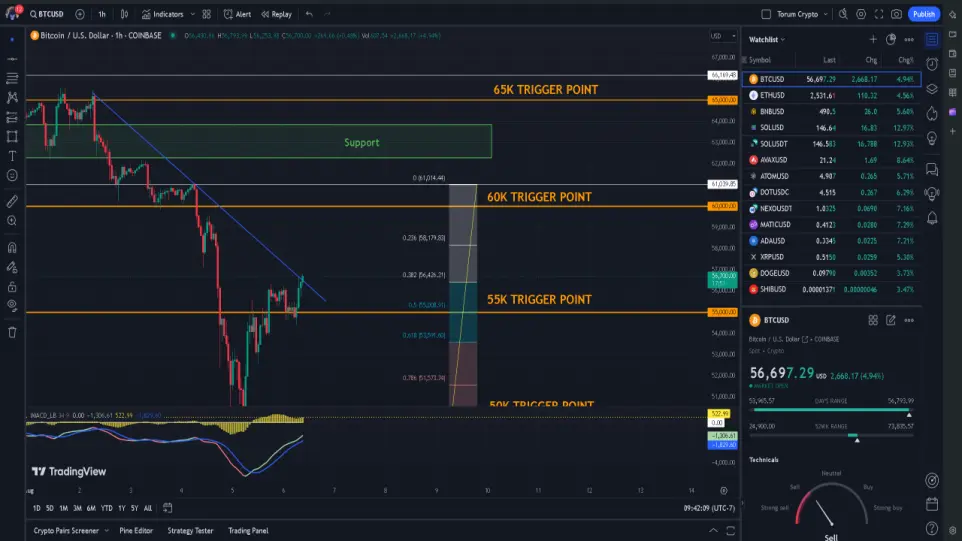This screenshot has width=962, height=541.
Task: Select SOLUSD in the watchlist
Action: pyautogui.click(x=831, y=128)
